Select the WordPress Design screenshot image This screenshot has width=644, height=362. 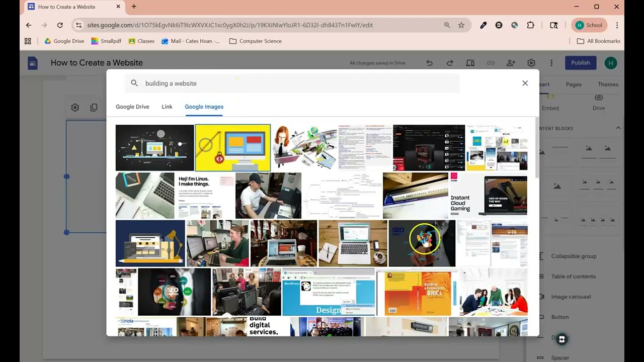click(x=329, y=292)
